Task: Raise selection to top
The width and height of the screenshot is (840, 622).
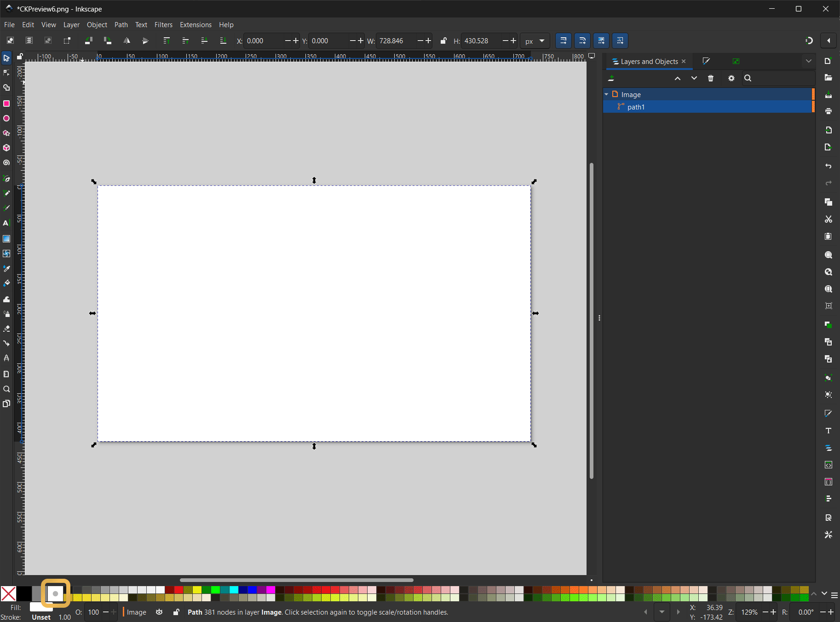Action: click(x=167, y=40)
